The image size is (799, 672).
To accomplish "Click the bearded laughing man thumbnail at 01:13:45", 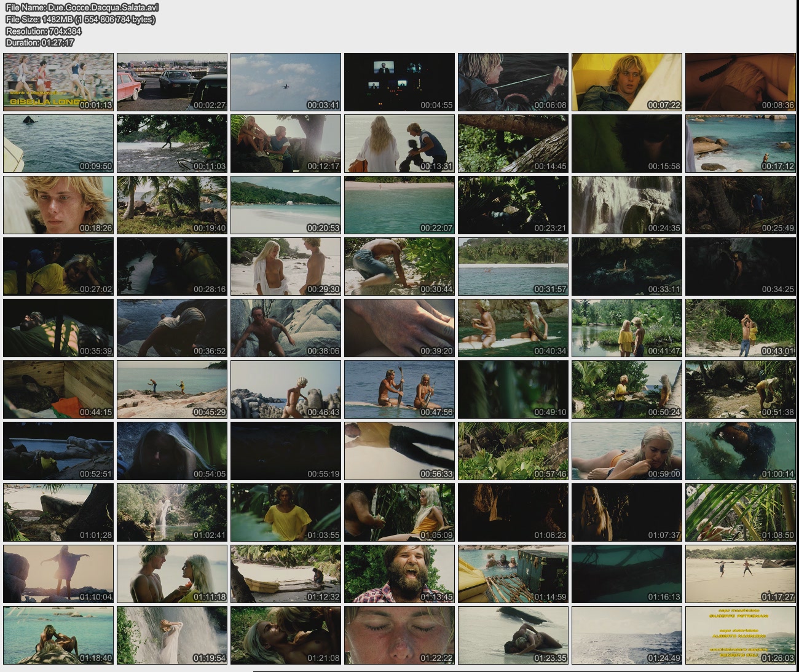I will (x=399, y=574).
